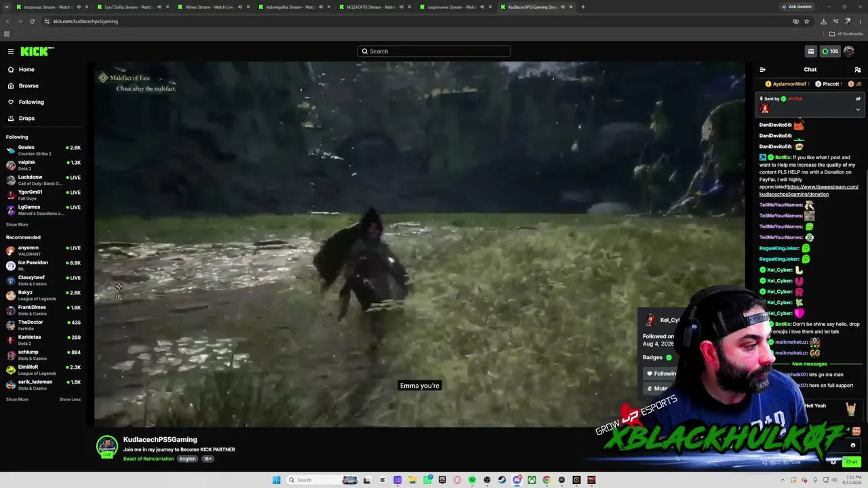868x488 pixels.
Task: Open Classybeef recommended channel
Action: click(x=43, y=281)
